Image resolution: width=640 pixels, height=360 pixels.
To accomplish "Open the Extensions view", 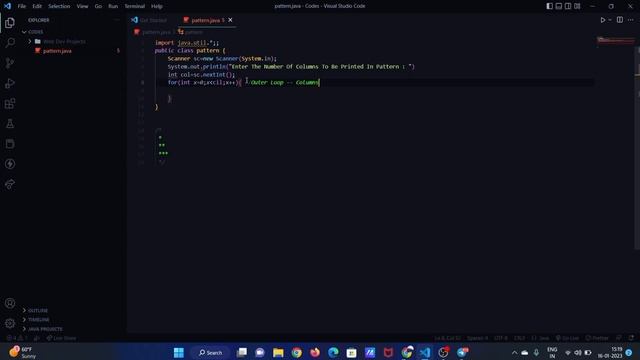I will pyautogui.click(x=10, y=103).
